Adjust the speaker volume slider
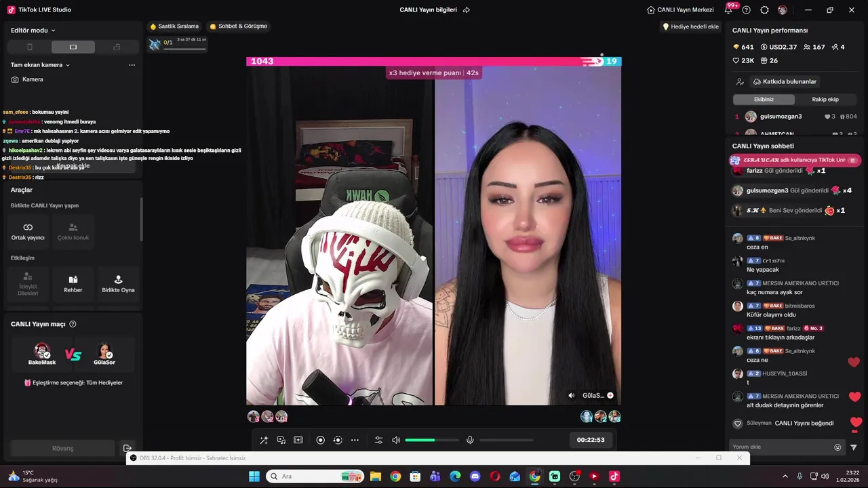This screenshot has width=868, height=488. tap(431, 440)
